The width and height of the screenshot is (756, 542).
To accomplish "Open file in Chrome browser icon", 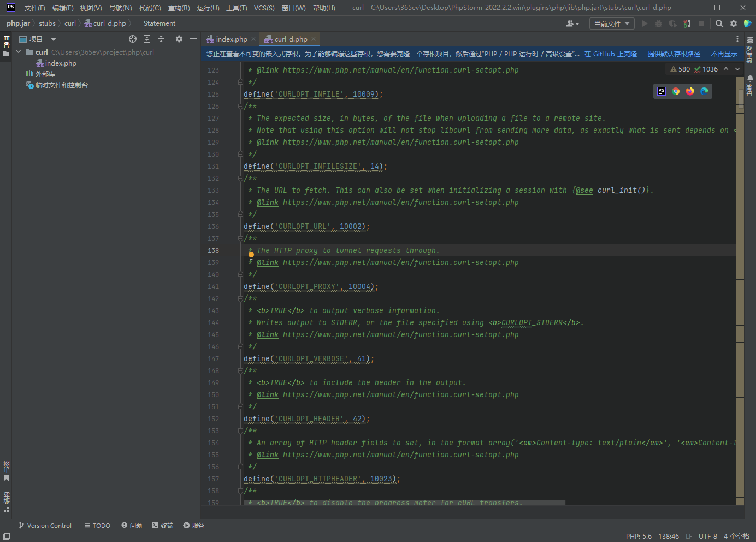I will [676, 91].
